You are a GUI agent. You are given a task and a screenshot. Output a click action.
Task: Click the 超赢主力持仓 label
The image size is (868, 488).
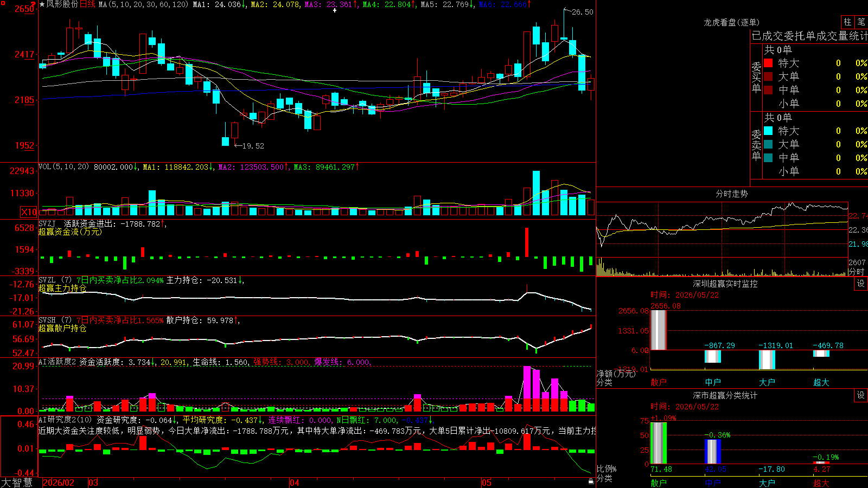point(62,288)
